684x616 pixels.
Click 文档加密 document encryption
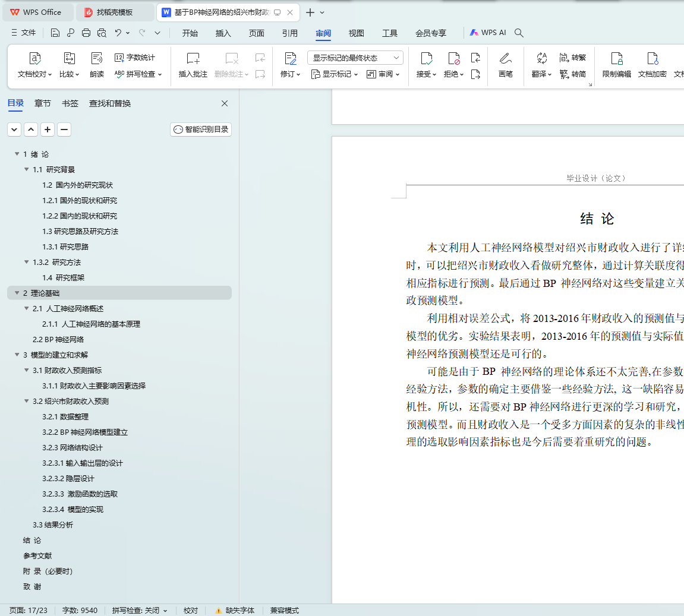click(652, 65)
